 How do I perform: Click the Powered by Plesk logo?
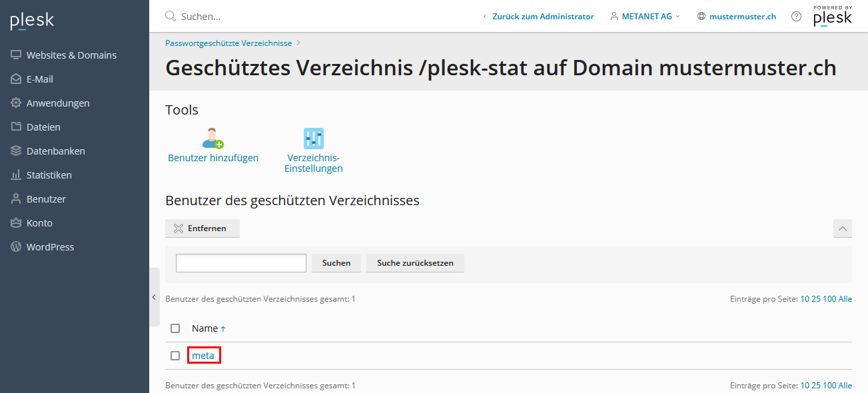coord(832,17)
